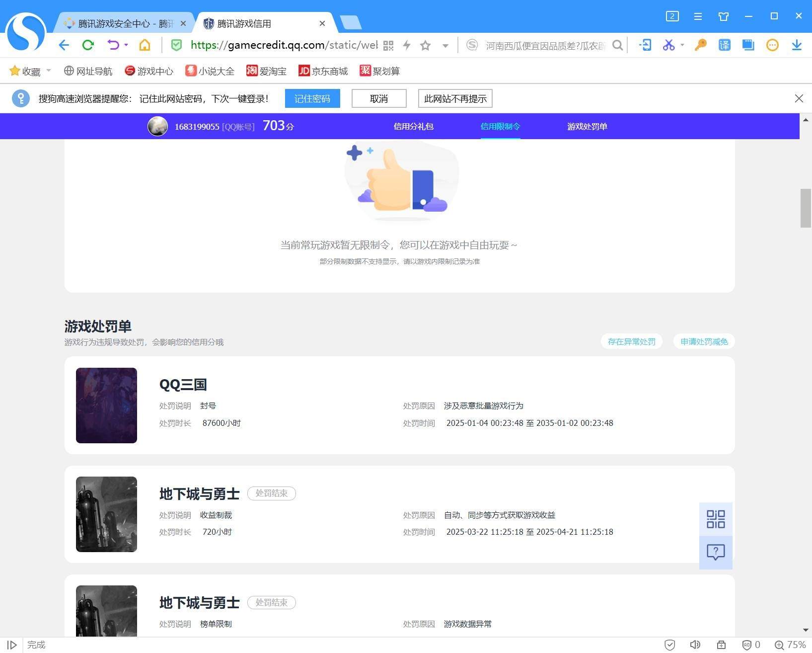
Task: Open the QR code icon in address bar
Action: (388, 46)
